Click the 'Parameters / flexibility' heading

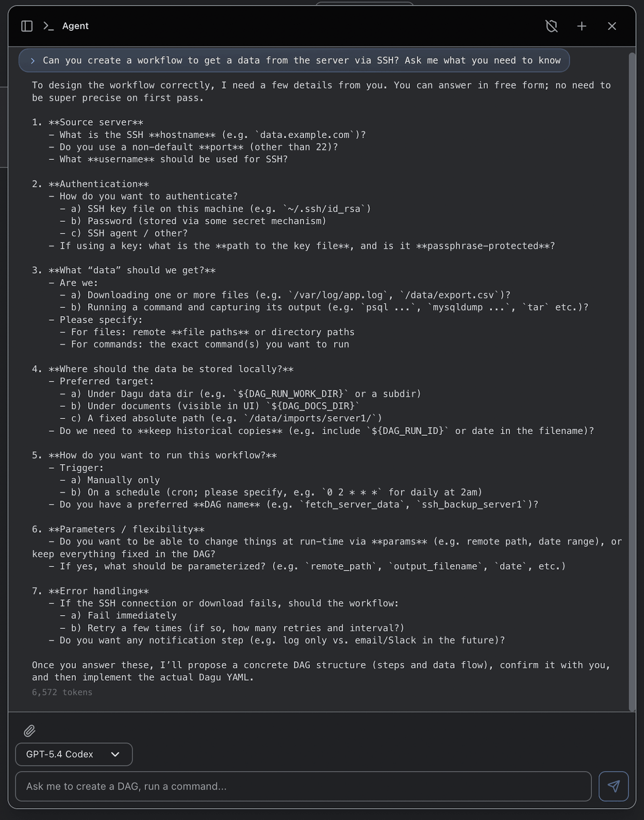[x=126, y=529]
